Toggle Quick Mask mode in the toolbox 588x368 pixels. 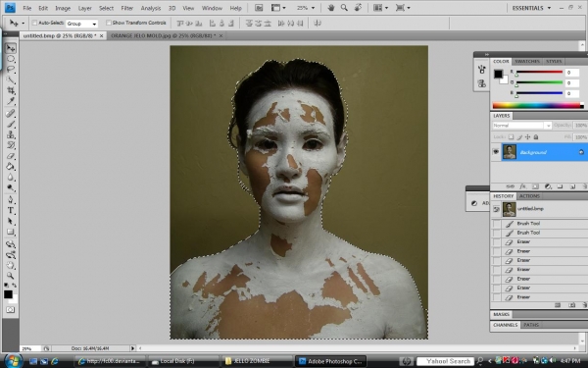tap(11, 310)
